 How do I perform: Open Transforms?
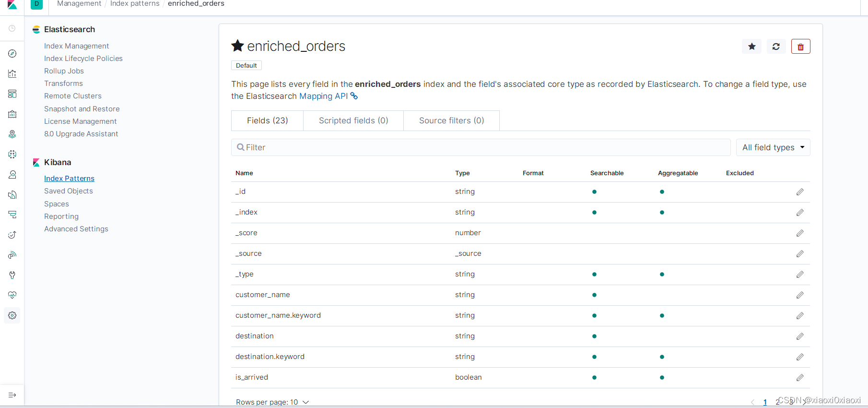pos(63,84)
